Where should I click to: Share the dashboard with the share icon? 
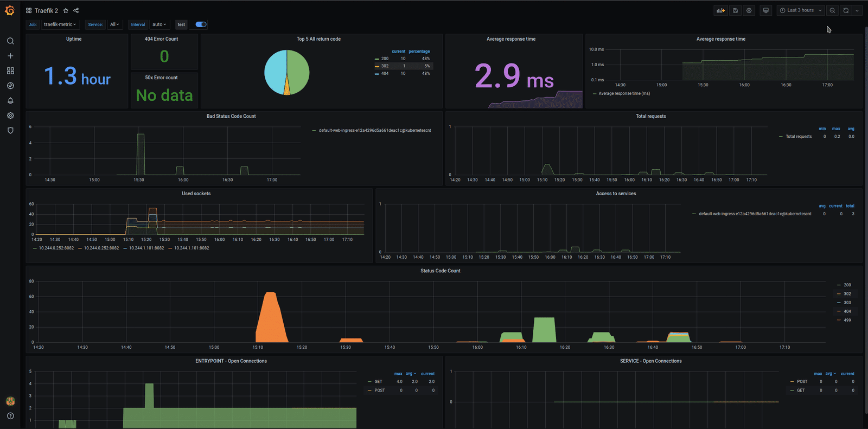[76, 10]
